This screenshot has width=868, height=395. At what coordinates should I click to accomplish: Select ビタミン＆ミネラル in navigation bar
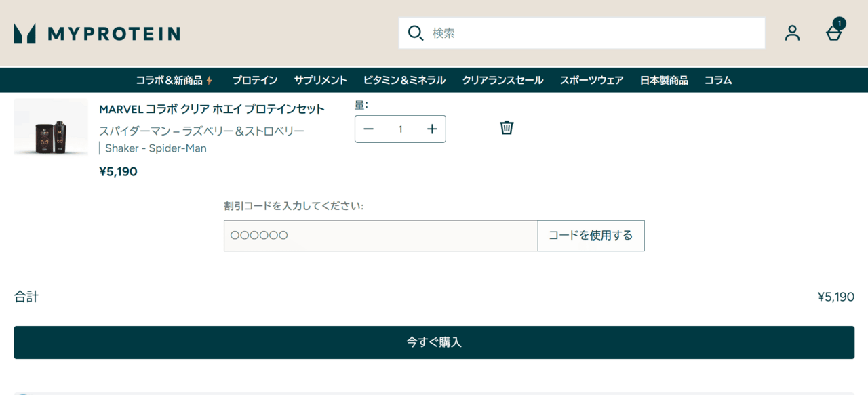[x=404, y=80]
